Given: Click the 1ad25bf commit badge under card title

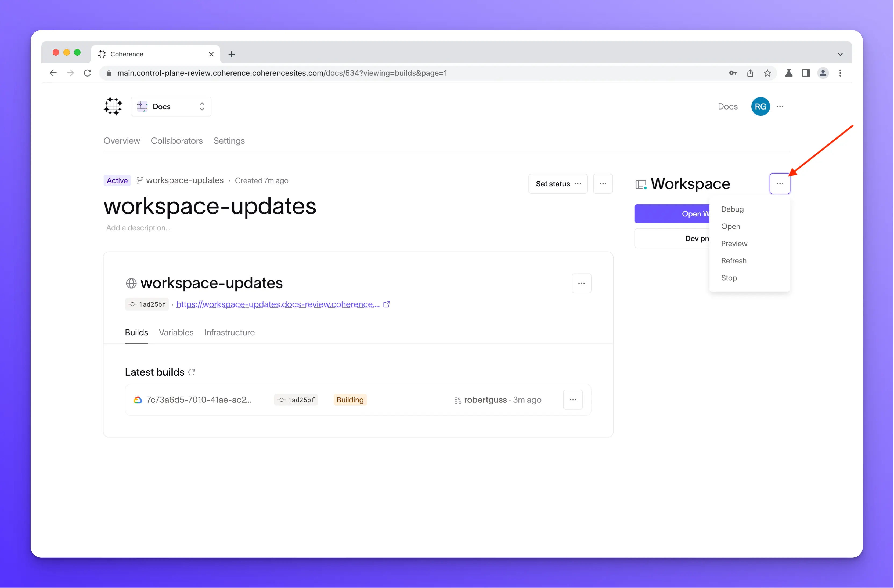Looking at the screenshot, I should pos(147,304).
